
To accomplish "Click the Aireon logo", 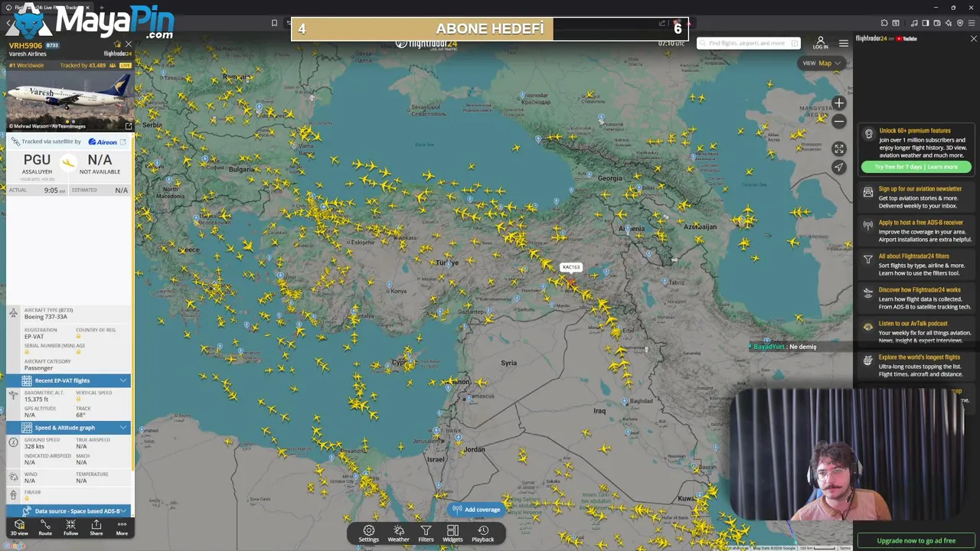I will tap(103, 142).
